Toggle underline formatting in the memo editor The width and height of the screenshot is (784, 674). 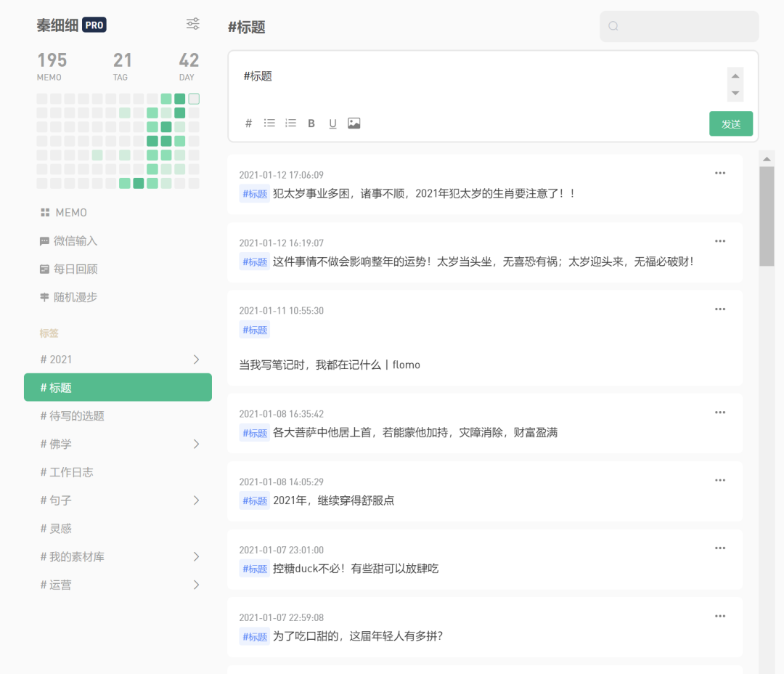332,123
